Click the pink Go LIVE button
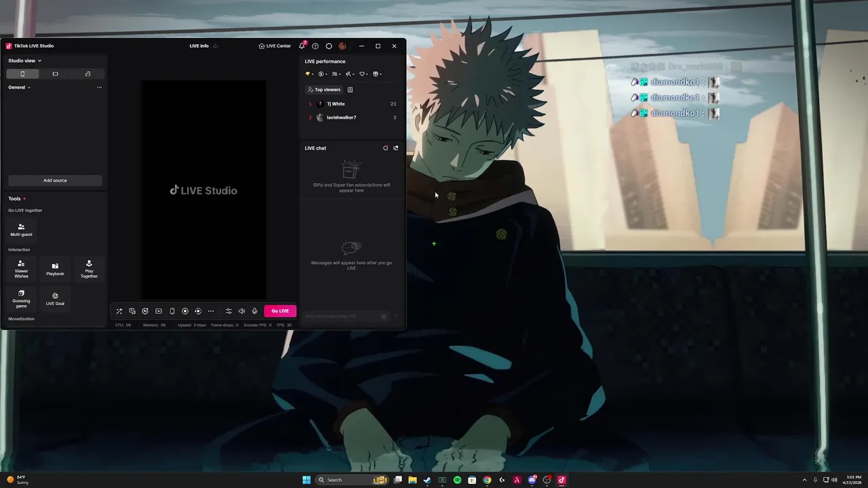 (280, 311)
